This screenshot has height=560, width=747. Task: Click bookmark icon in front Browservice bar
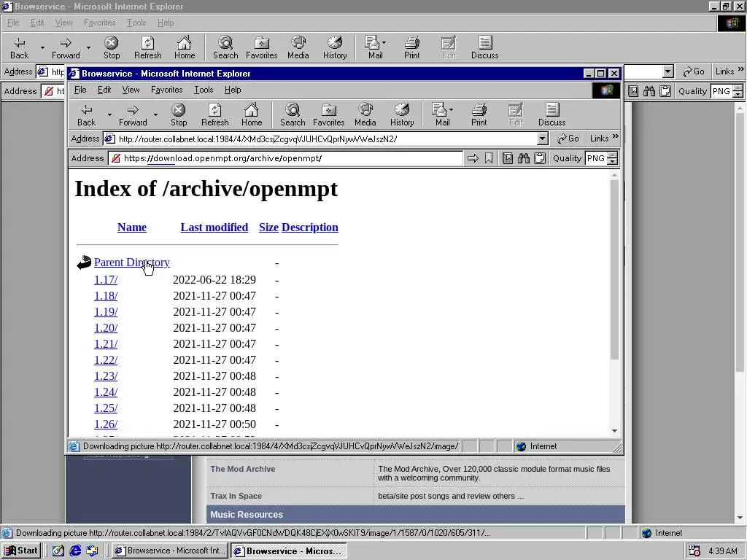[489, 158]
